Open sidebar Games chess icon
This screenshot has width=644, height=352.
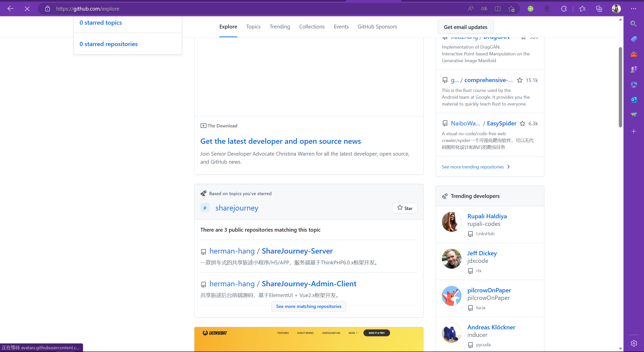634,69
